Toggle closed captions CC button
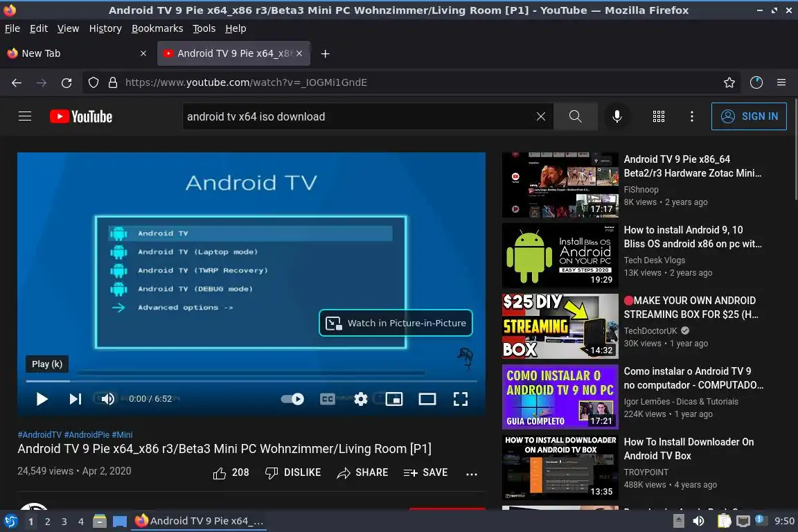 [x=327, y=399]
